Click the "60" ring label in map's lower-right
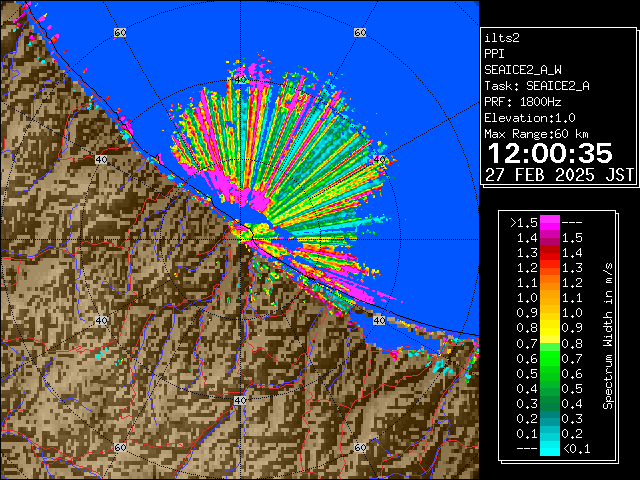The height and width of the screenshot is (480, 640). click(x=360, y=447)
